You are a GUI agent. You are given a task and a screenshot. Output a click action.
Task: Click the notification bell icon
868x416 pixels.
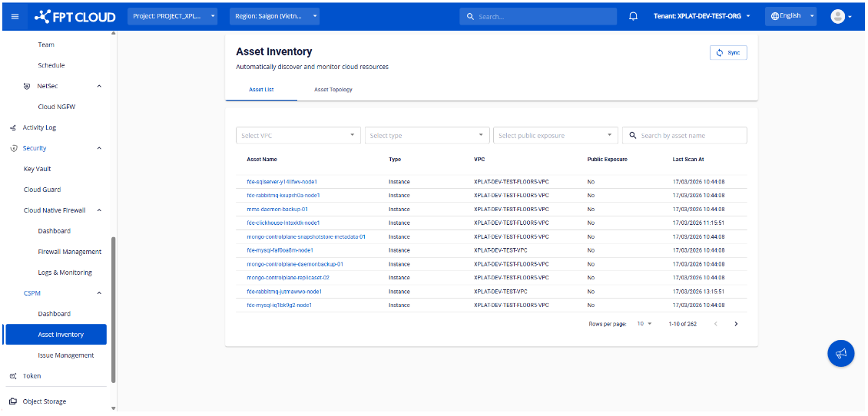[x=633, y=16]
